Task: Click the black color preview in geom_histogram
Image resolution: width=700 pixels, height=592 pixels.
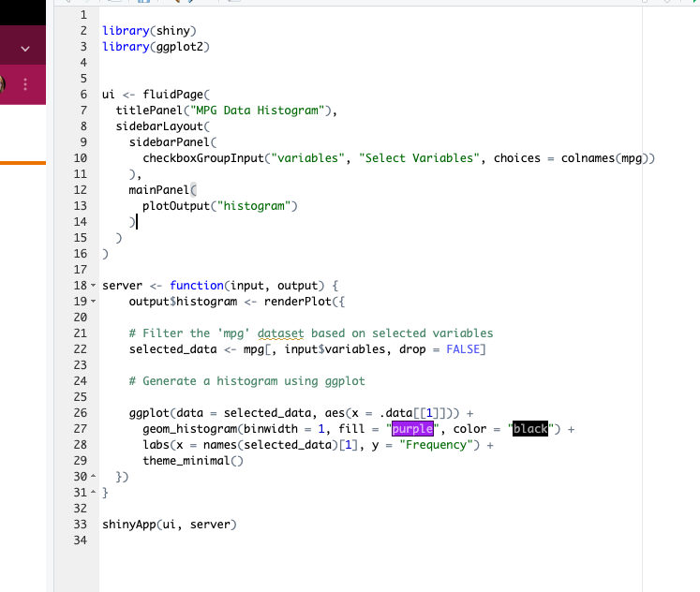Action: pyautogui.click(x=529, y=429)
